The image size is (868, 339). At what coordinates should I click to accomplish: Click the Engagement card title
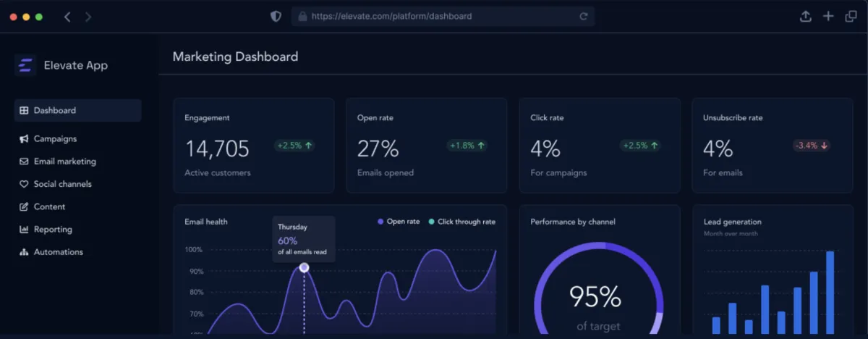click(x=207, y=118)
